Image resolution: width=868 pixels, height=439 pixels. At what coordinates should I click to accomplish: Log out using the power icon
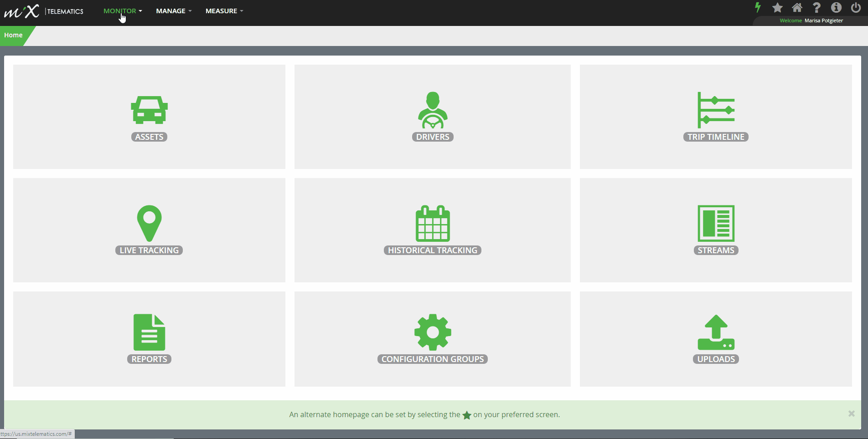[x=856, y=7]
